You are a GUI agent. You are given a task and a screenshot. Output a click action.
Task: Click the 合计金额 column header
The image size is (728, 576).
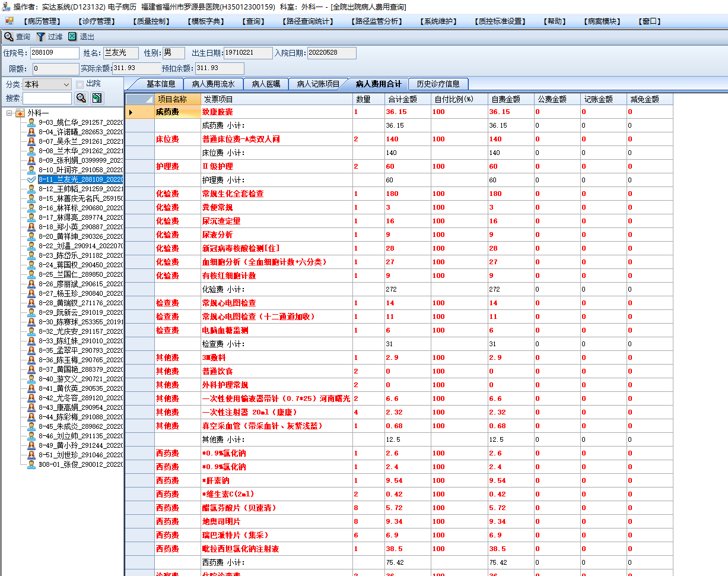pyautogui.click(x=408, y=99)
